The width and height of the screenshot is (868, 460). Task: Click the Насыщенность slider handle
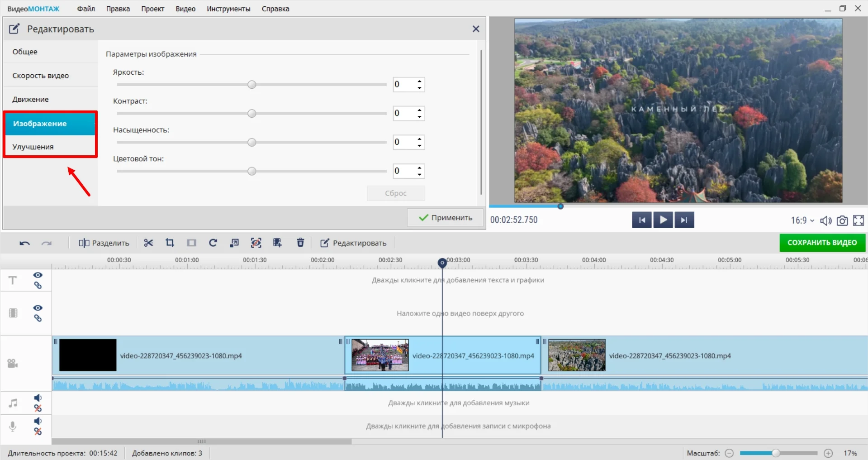pyautogui.click(x=252, y=143)
